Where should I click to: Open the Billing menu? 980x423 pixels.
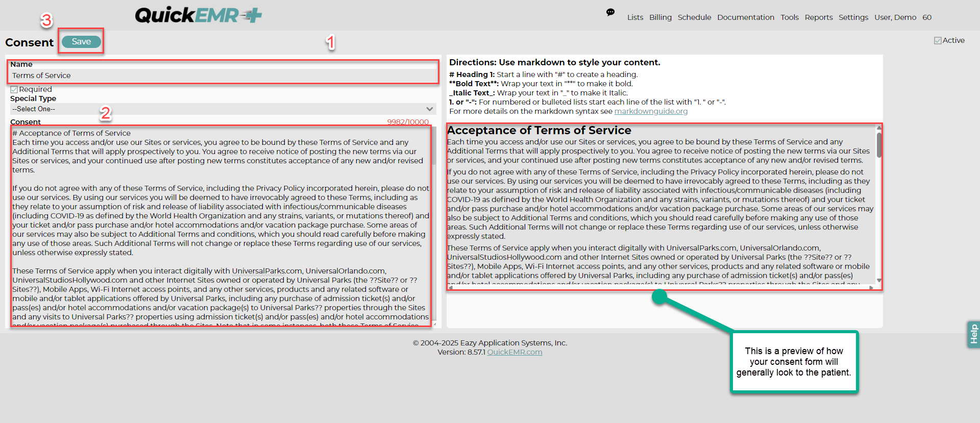tap(660, 17)
